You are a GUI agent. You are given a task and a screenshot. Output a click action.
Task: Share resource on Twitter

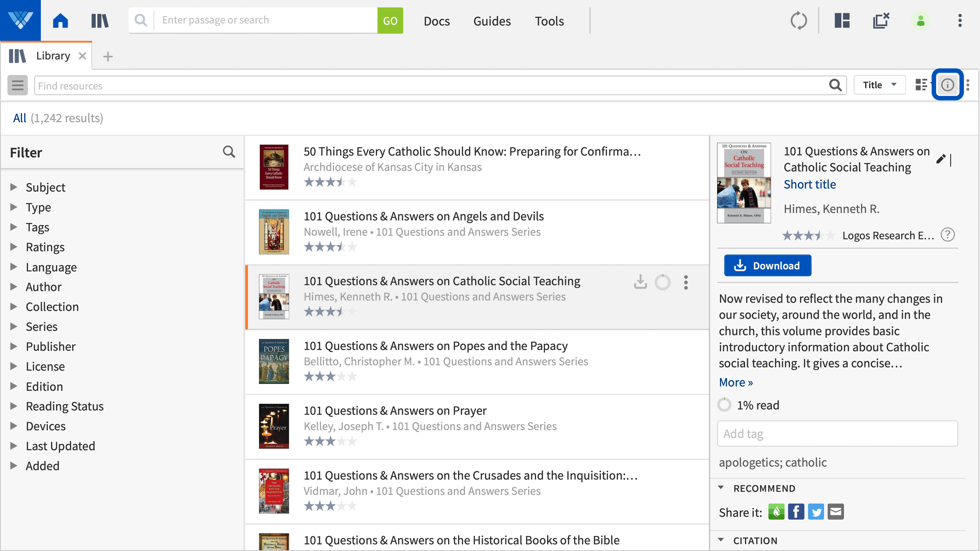(816, 512)
